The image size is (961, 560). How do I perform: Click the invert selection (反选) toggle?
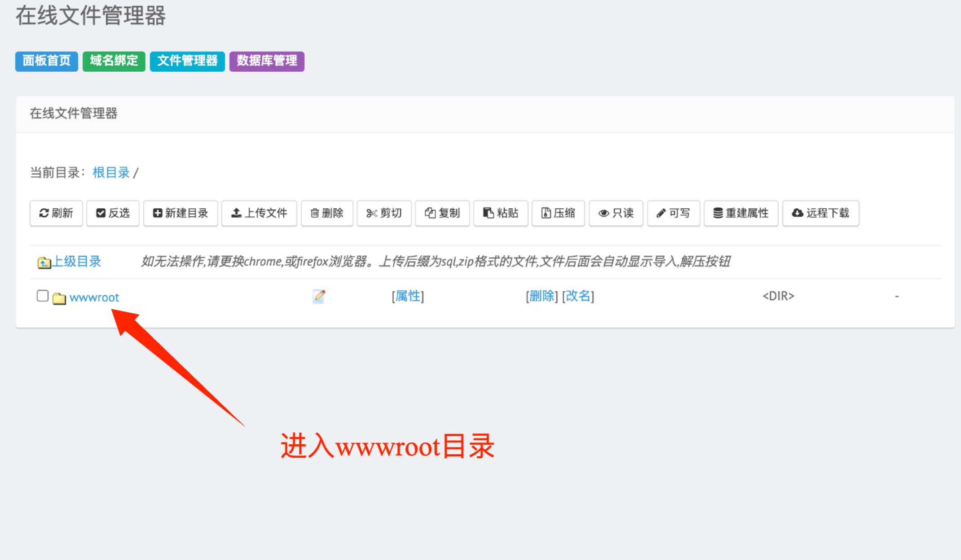tap(113, 213)
